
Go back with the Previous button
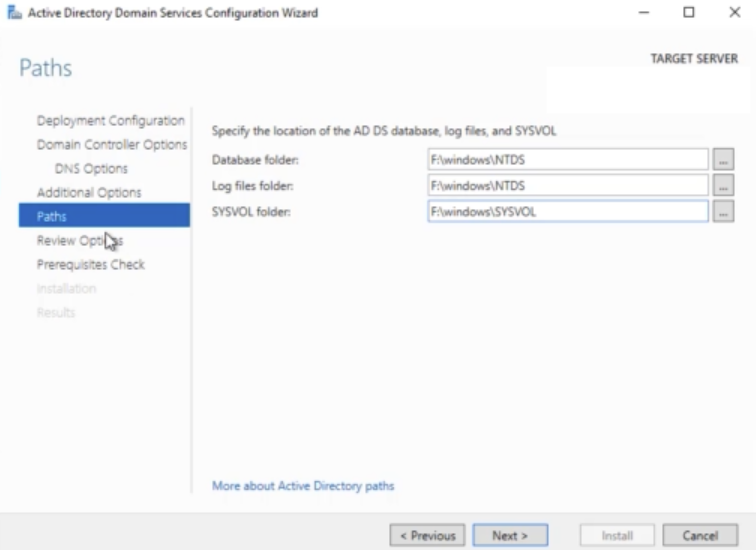pos(427,535)
